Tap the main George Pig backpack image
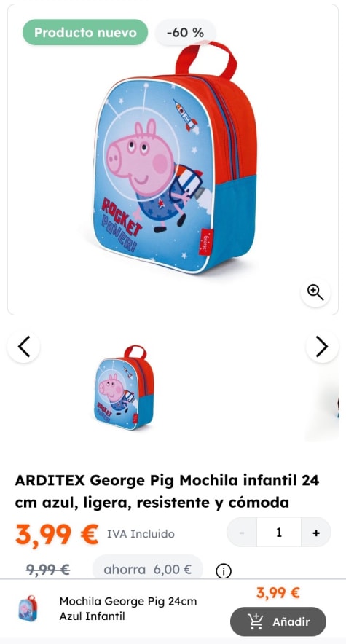Screen dimensions: 346x644 click(174, 158)
